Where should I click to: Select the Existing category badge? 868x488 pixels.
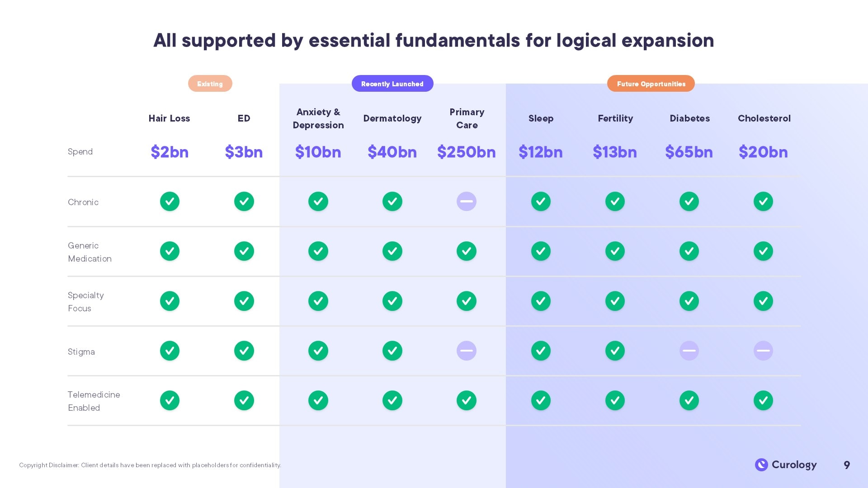[x=210, y=84]
